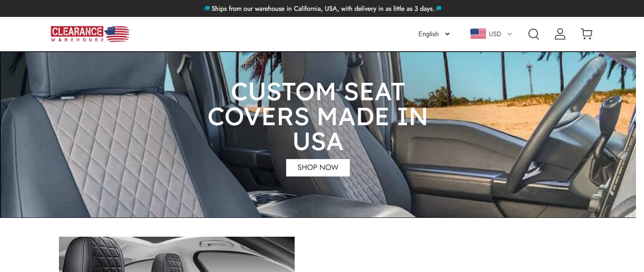Click the red CLEARANCE word in logo
The width and height of the screenshot is (644, 272).
click(77, 32)
